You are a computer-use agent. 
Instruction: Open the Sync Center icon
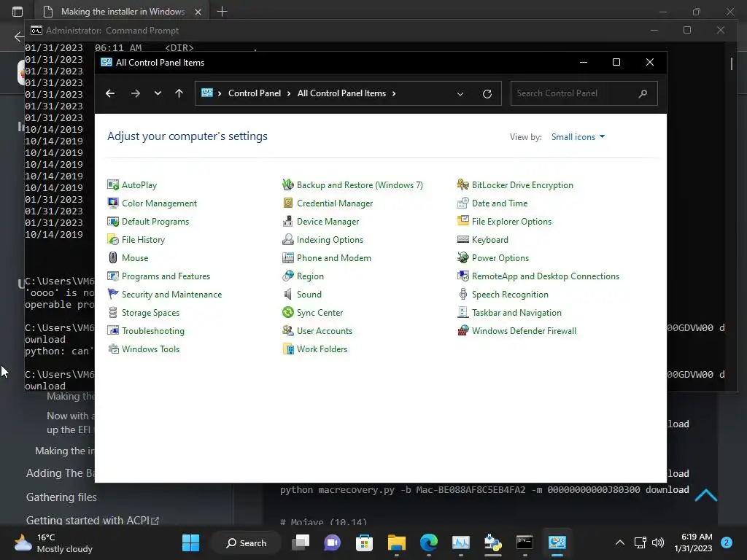click(287, 312)
